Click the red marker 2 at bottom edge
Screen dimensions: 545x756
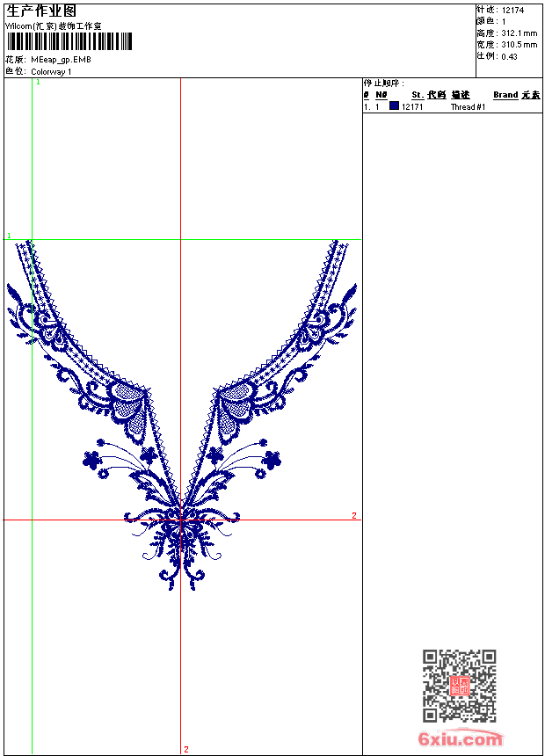pos(186,749)
